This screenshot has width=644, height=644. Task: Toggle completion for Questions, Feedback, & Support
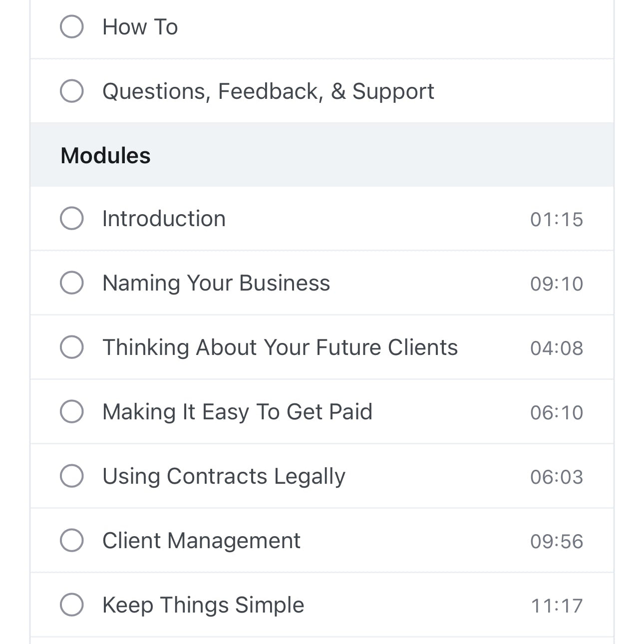pos(71,91)
